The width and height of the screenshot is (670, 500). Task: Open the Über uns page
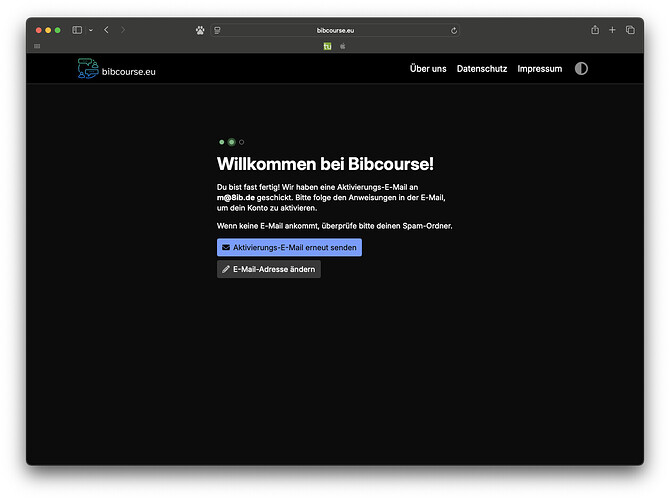coord(428,69)
